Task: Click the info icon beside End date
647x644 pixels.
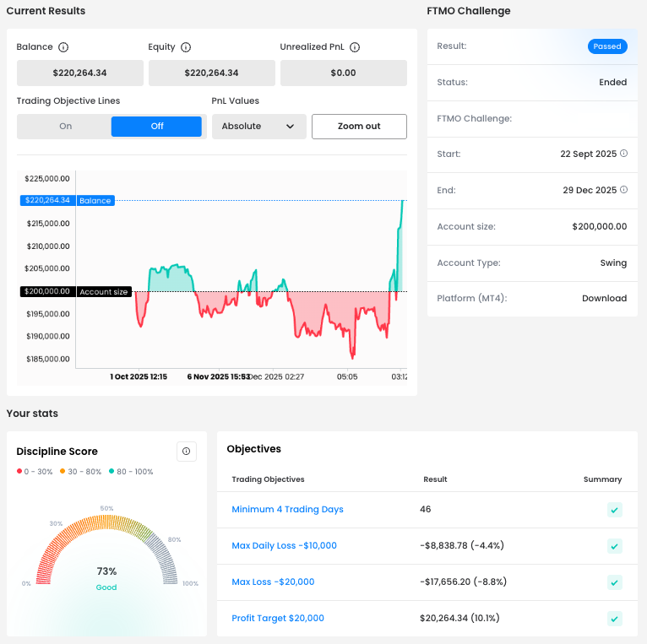Action: (x=624, y=190)
